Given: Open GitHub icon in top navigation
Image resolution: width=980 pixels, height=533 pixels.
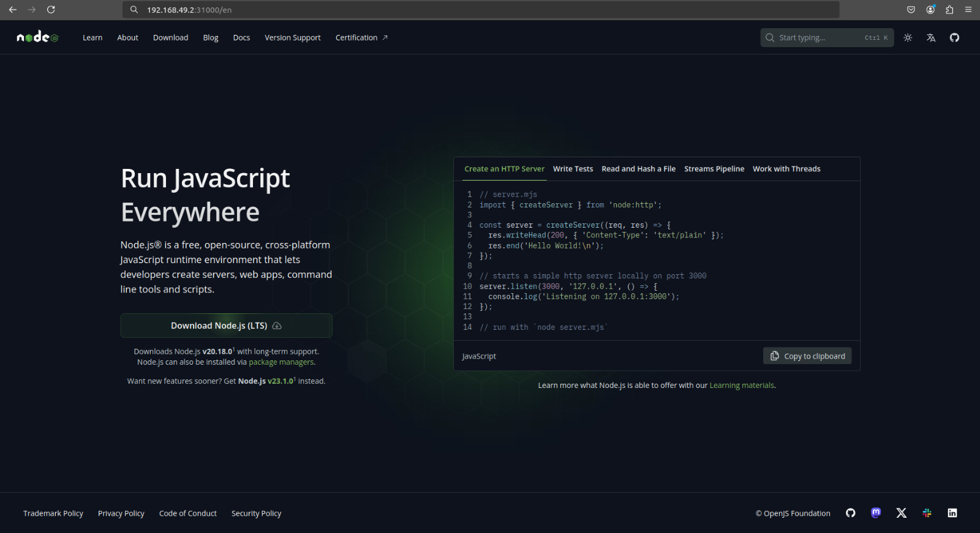Looking at the screenshot, I should (954, 37).
